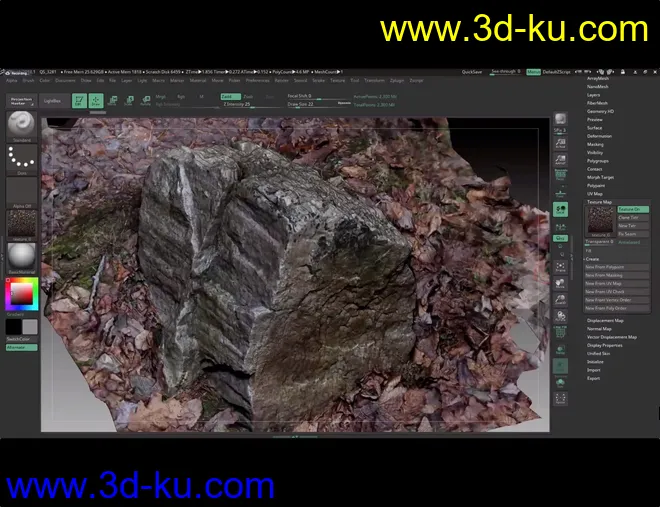Toggle the green Qxyz rotation button
This screenshot has height=507, width=660.
pyautogui.click(x=560, y=238)
